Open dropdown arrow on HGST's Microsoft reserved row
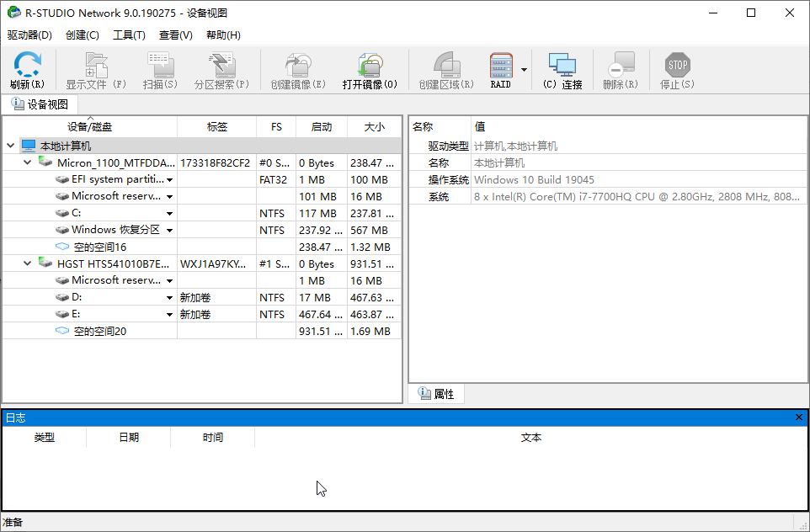 [x=169, y=281]
